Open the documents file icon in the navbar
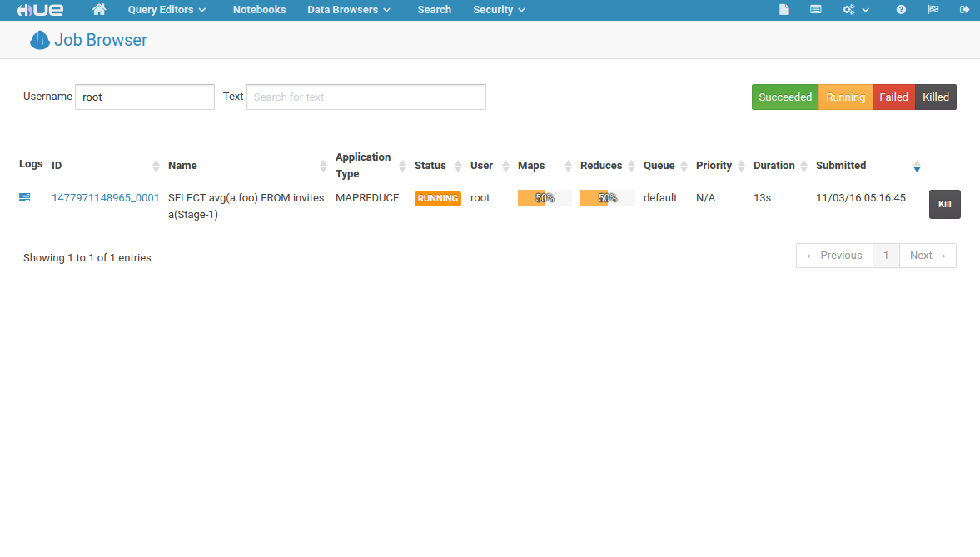The width and height of the screenshot is (980, 557). (784, 10)
